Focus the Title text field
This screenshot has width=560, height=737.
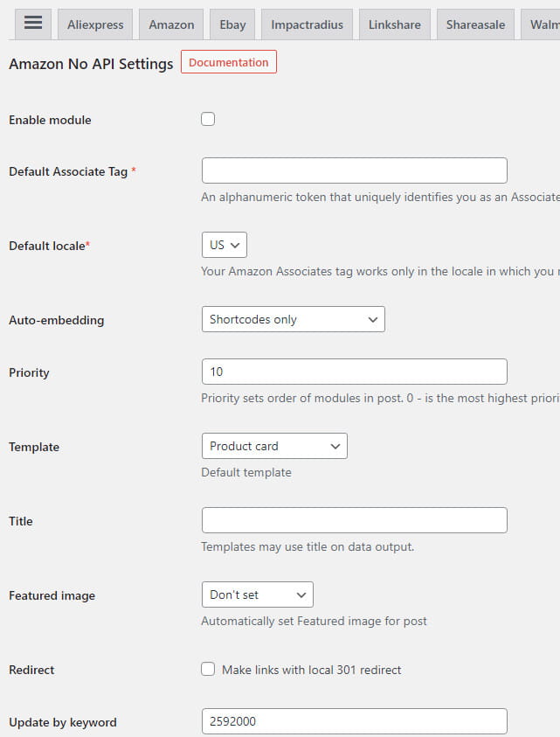click(x=354, y=520)
